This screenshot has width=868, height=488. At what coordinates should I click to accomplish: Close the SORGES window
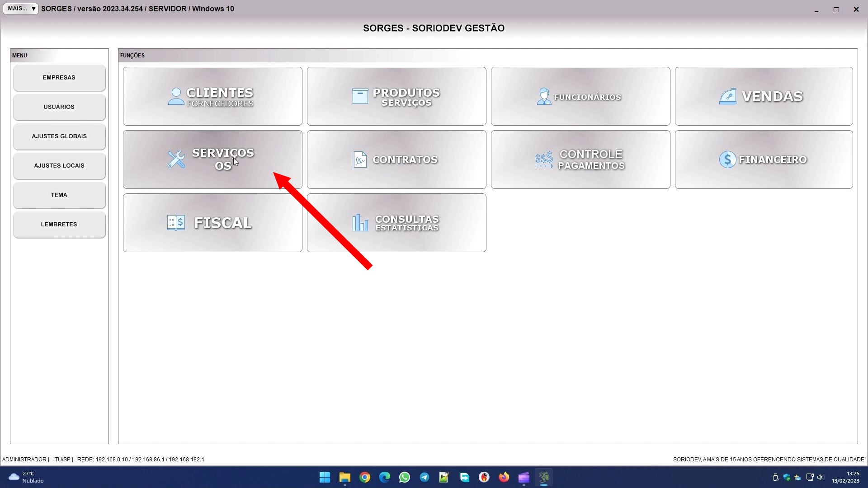(856, 9)
